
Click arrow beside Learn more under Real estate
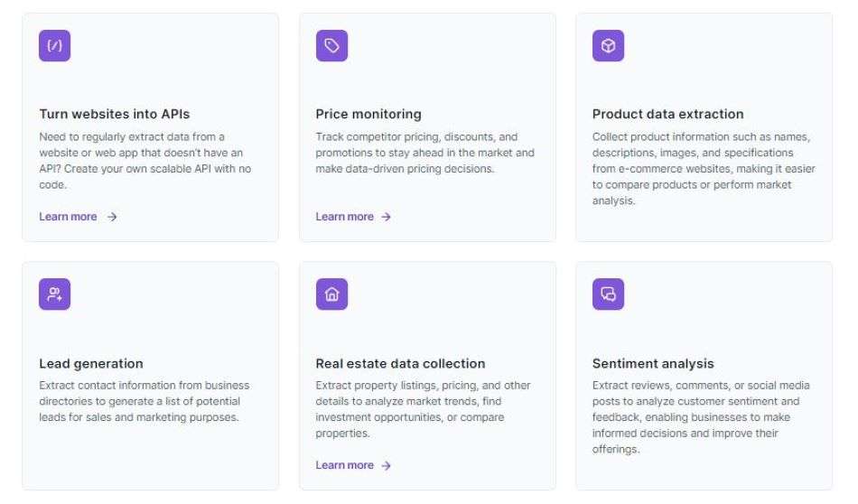387,466
